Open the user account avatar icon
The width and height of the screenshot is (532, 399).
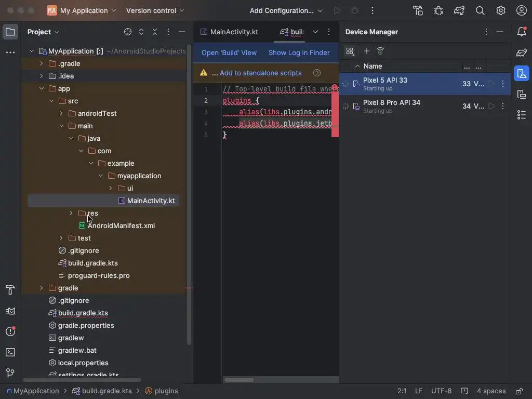[x=521, y=10]
